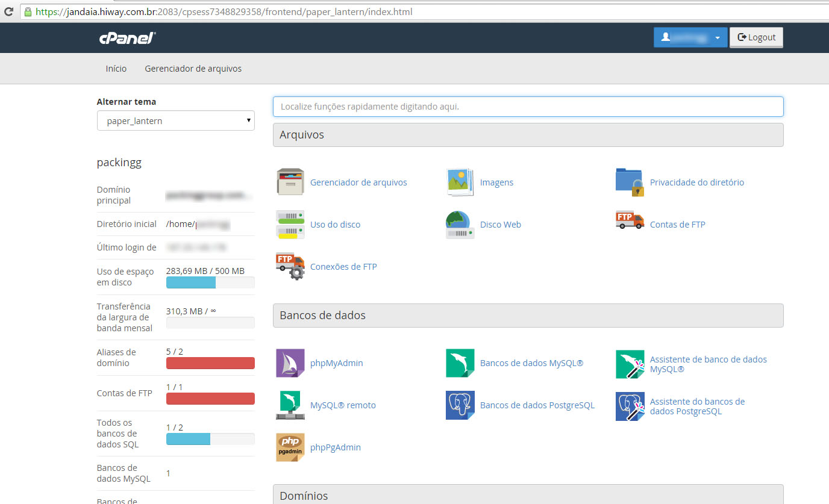The height and width of the screenshot is (504, 829).
Task: Click the green HTTPS padlock icon
Action: point(28,11)
